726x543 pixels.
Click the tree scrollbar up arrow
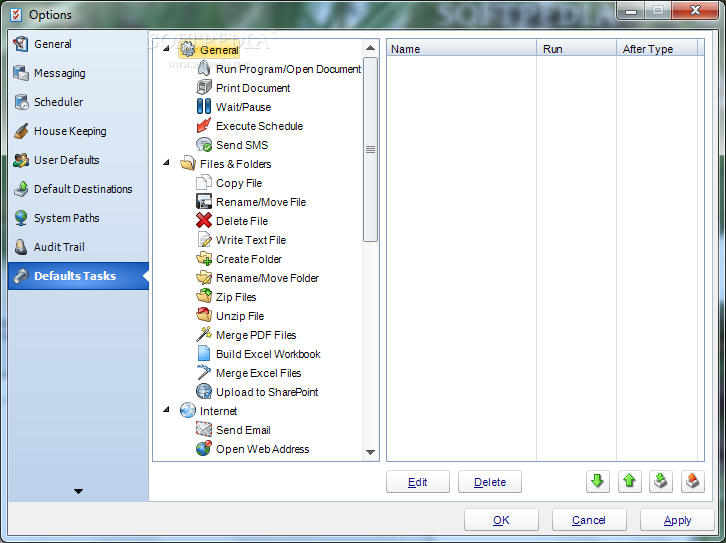pos(370,48)
